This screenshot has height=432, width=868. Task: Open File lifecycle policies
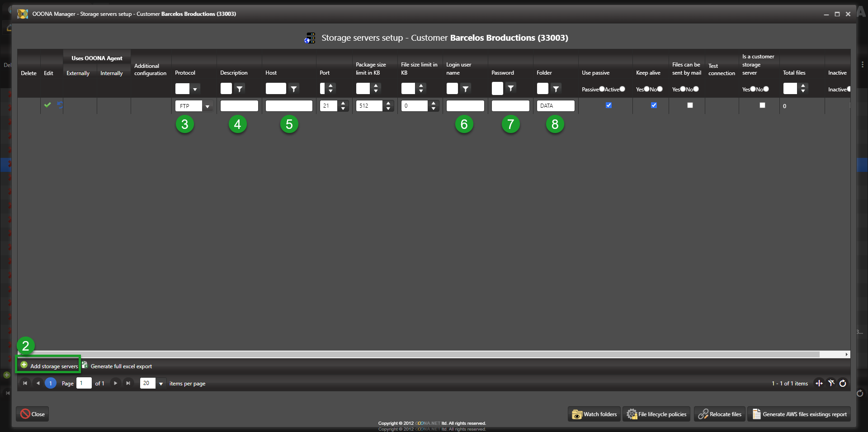[x=656, y=414]
